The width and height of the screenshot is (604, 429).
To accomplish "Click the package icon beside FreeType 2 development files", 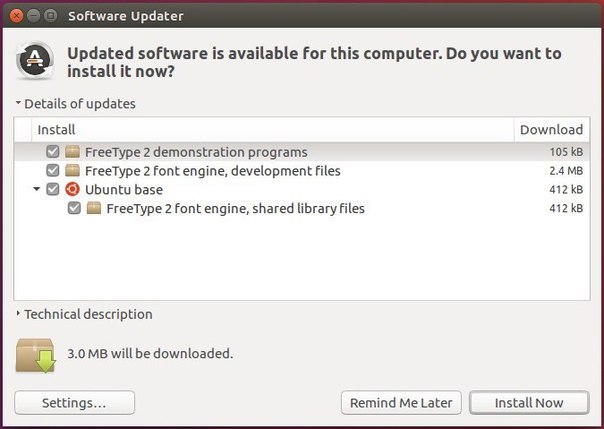I will point(72,170).
